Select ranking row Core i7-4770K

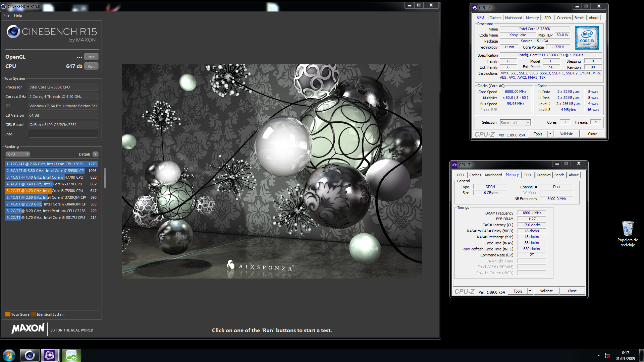(52, 177)
